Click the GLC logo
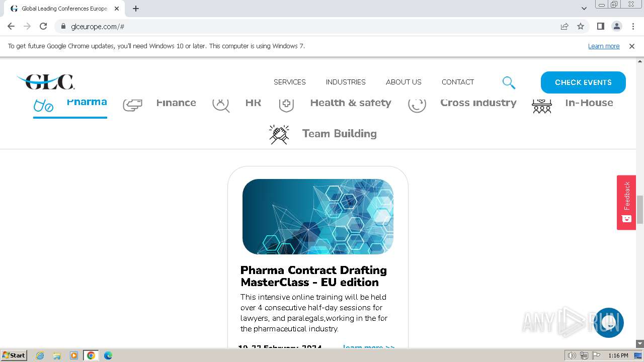Image resolution: width=644 pixels, height=362 pixels. pos(46,82)
